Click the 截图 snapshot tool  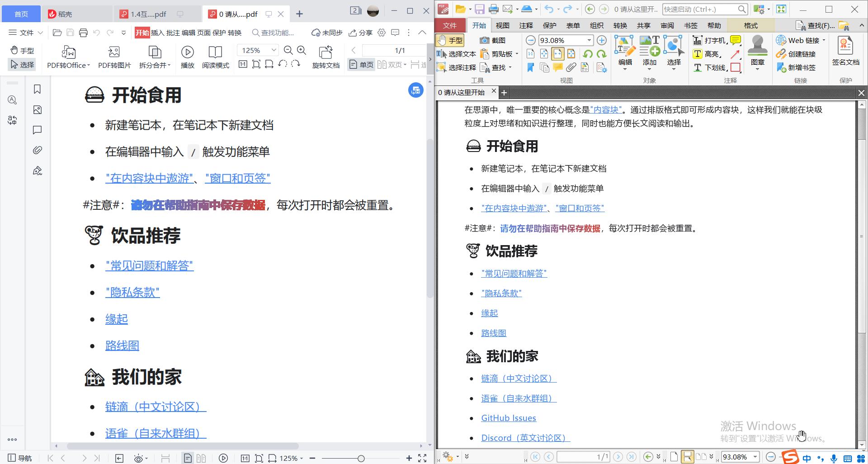[493, 40]
